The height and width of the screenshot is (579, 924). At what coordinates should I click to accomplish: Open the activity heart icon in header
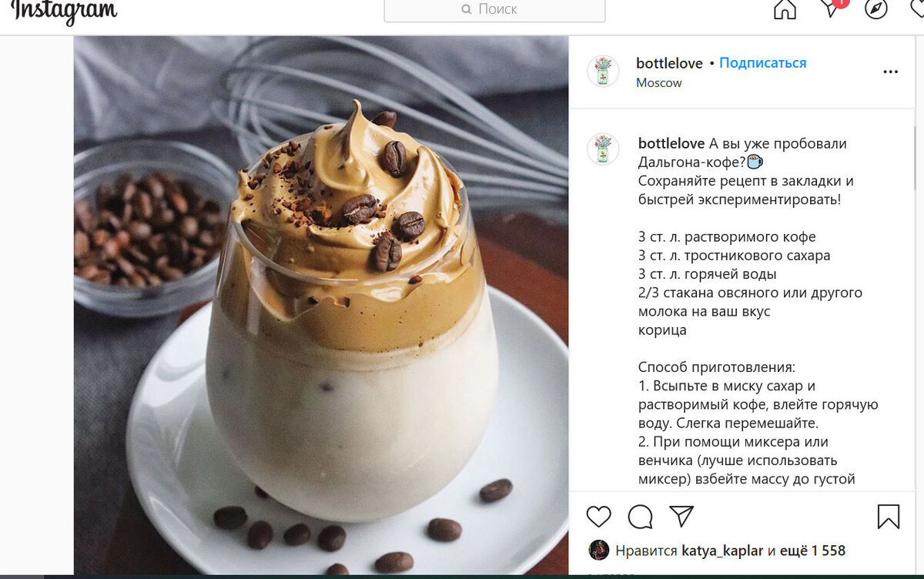(917, 8)
